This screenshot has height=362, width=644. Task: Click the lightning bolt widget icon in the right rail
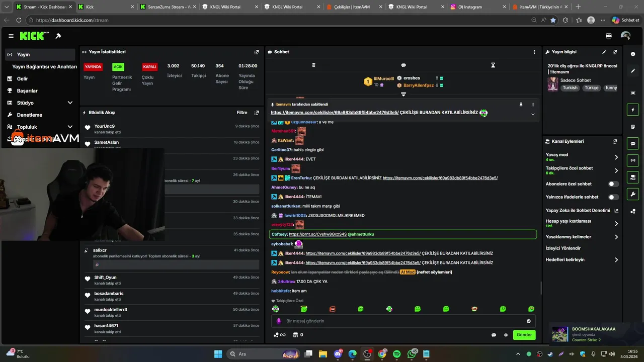point(633,110)
